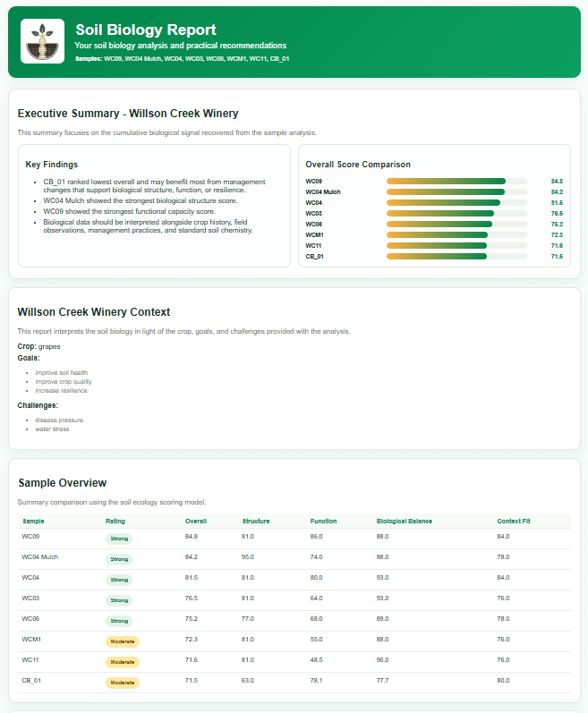Click the Moderate badge in WCM1 row

pyautogui.click(x=123, y=641)
